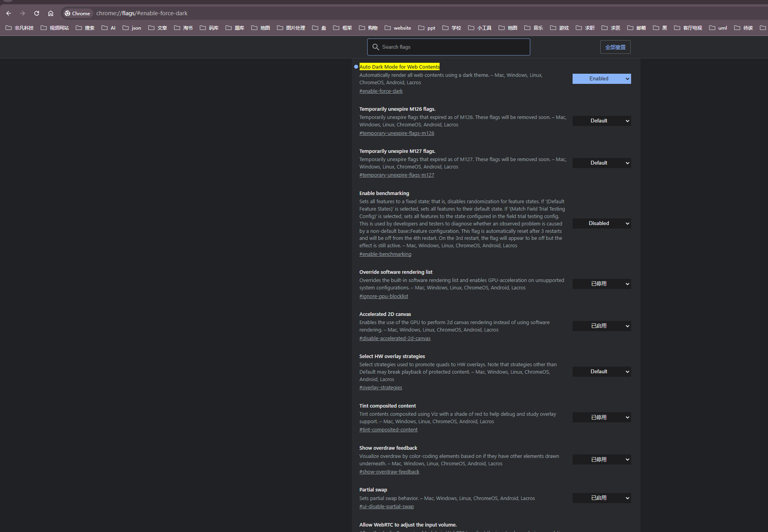768x532 pixels.
Task: Click the reload page icon
Action: point(37,13)
